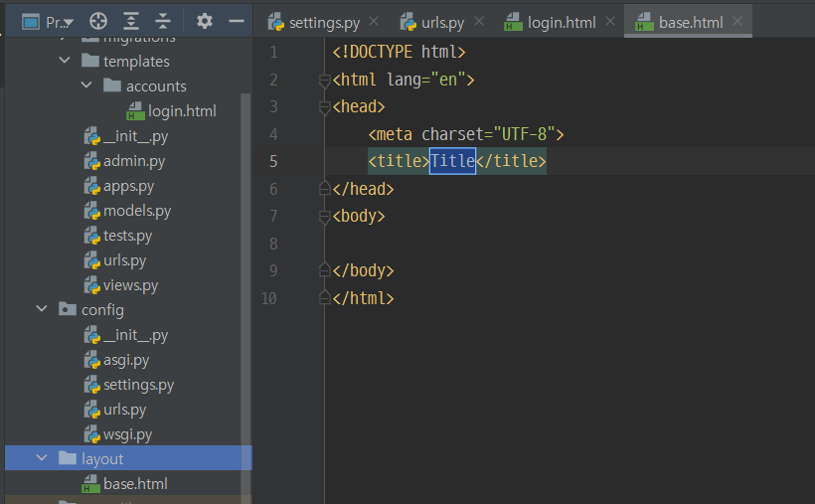This screenshot has height=504, width=815.
Task: Click the Python icon of wsgi.py
Action: 92,434
